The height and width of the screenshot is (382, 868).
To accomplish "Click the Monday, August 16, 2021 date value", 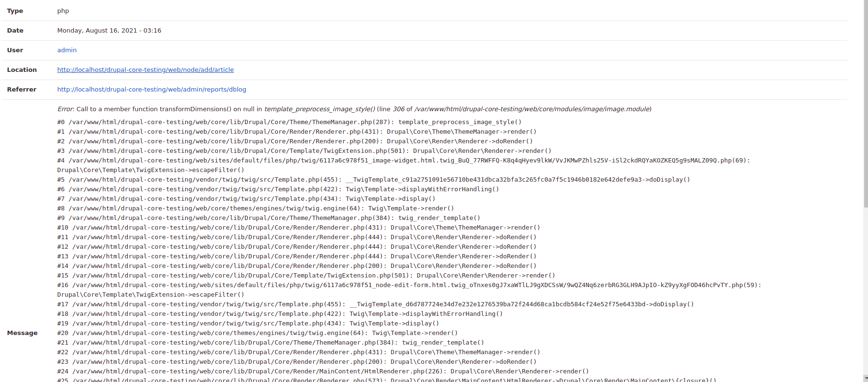I will coord(109,31).
